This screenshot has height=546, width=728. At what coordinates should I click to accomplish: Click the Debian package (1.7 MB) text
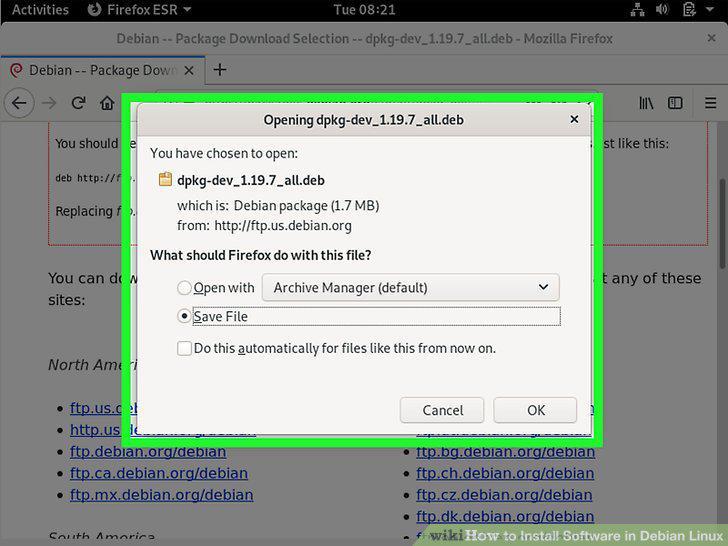(306, 205)
